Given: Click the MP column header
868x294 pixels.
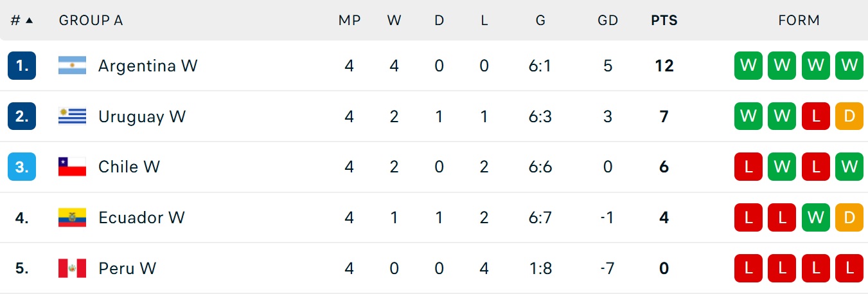Looking at the screenshot, I should (x=350, y=21).
